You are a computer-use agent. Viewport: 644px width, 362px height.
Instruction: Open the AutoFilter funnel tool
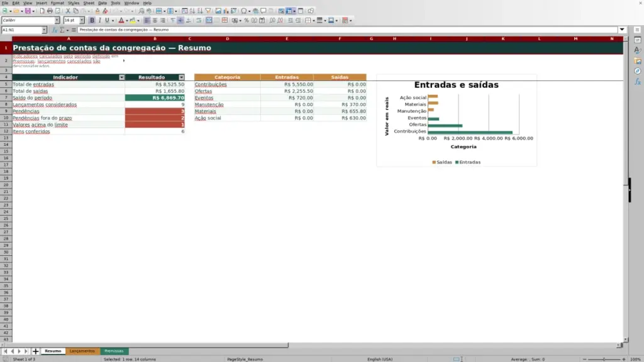pyautogui.click(x=208, y=11)
